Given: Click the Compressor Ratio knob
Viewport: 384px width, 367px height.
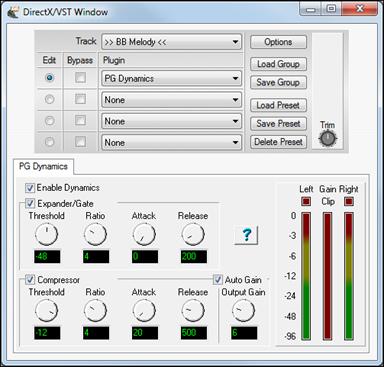Looking at the screenshot, I should click(x=95, y=311).
